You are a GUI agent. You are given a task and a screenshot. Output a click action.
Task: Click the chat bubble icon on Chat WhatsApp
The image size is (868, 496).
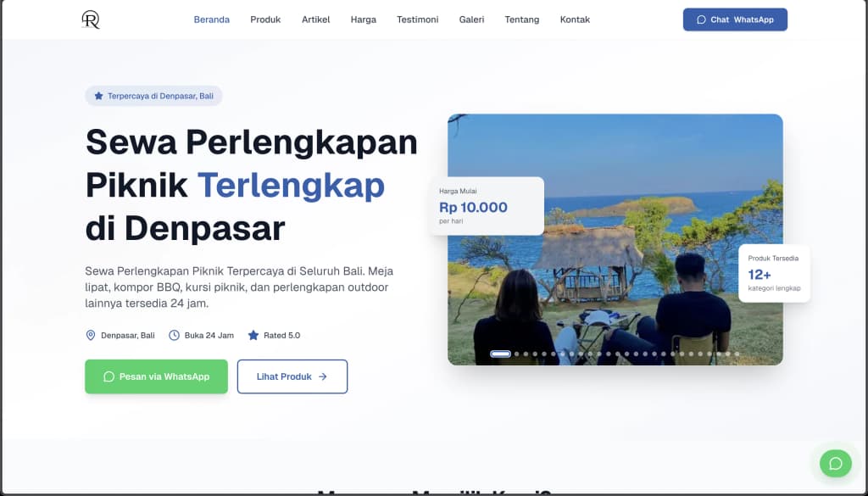coord(702,19)
